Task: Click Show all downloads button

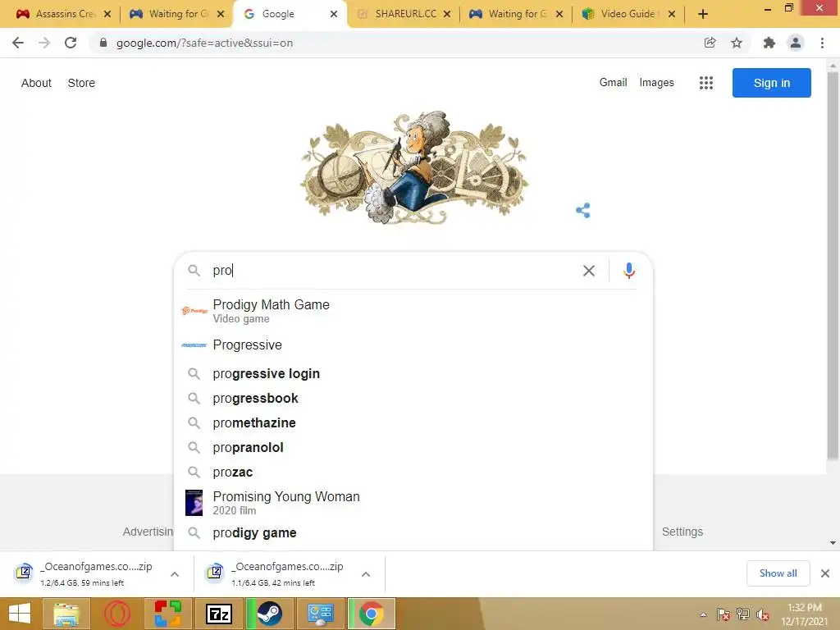Action: (x=778, y=573)
